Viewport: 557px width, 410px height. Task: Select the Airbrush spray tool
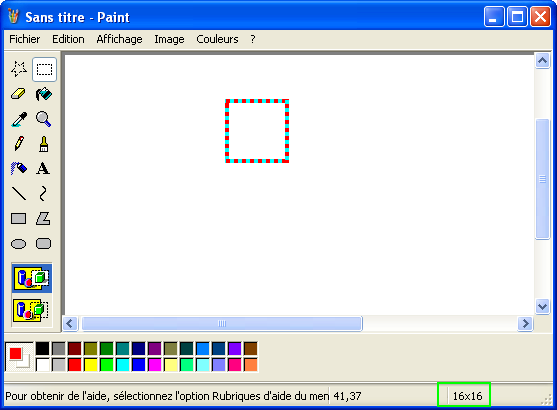pos(19,168)
